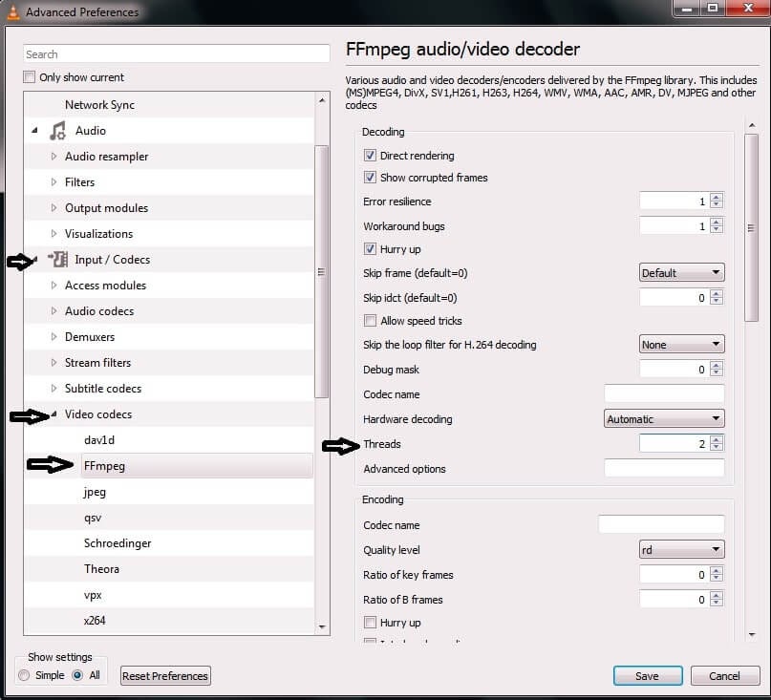This screenshot has height=700, width=771.
Task: Select the FFmpeg video codec entry
Action: [197, 465]
